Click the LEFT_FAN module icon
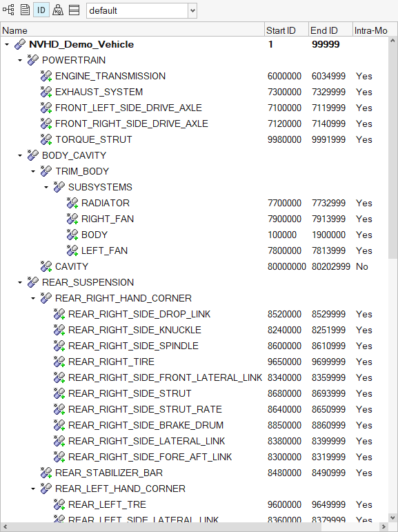This screenshot has height=532, width=398. [x=72, y=250]
